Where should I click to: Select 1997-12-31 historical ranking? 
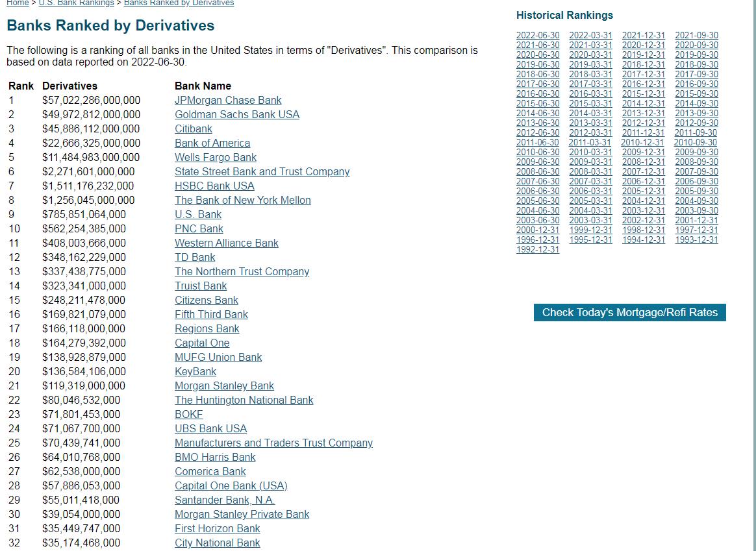(696, 230)
